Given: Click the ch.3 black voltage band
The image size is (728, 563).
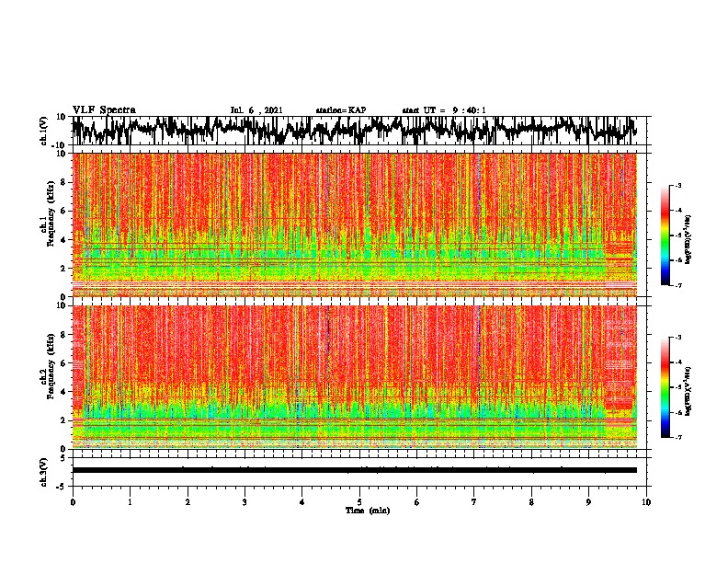Looking at the screenshot, I should [354, 470].
